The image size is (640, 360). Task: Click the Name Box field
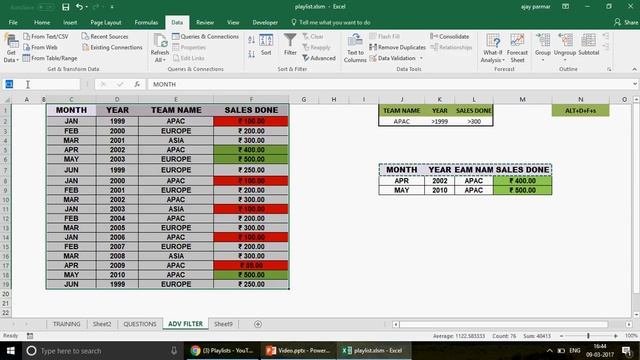coord(41,84)
